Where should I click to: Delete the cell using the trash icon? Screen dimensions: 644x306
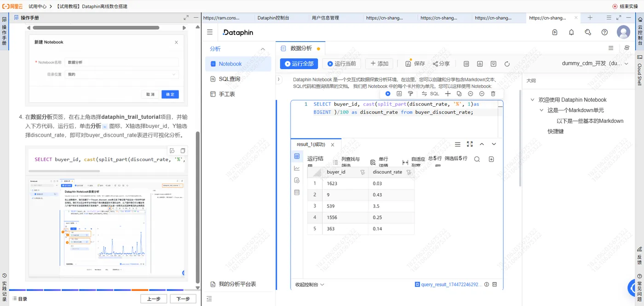[x=493, y=93]
